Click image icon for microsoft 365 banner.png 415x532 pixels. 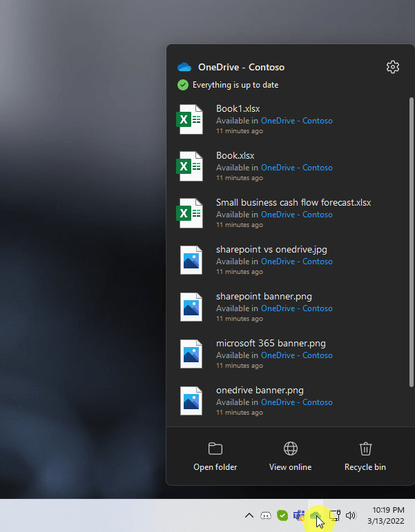[191, 354]
